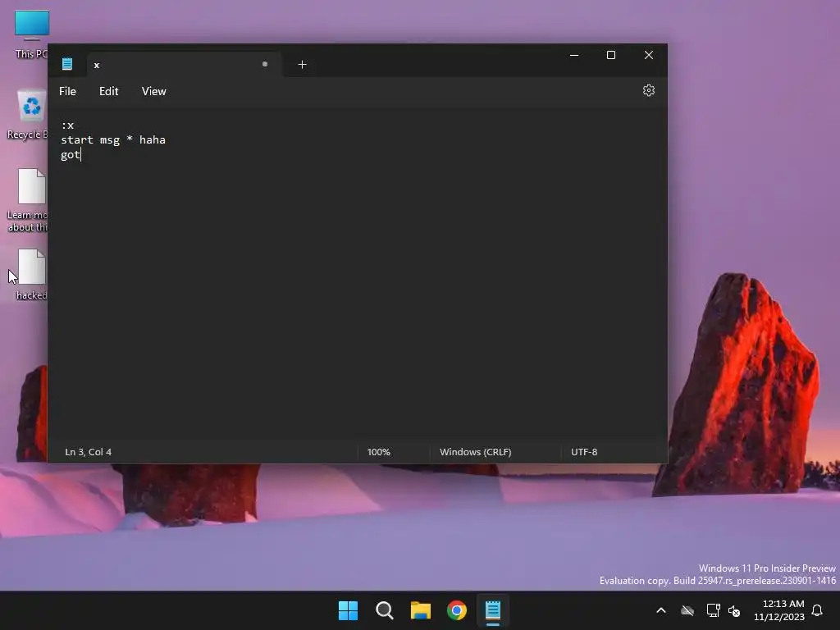Click the 100% zoom level in status bar

[x=379, y=452]
